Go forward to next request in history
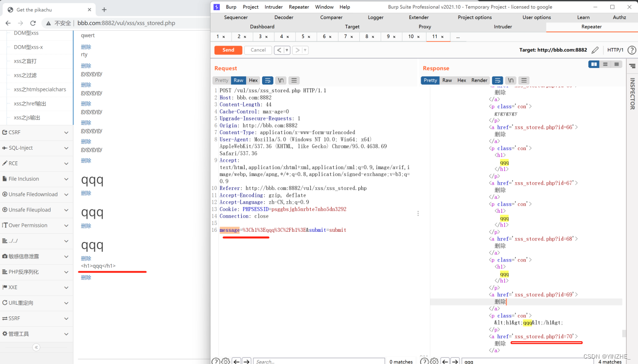This screenshot has width=638, height=364. pyautogui.click(x=298, y=50)
